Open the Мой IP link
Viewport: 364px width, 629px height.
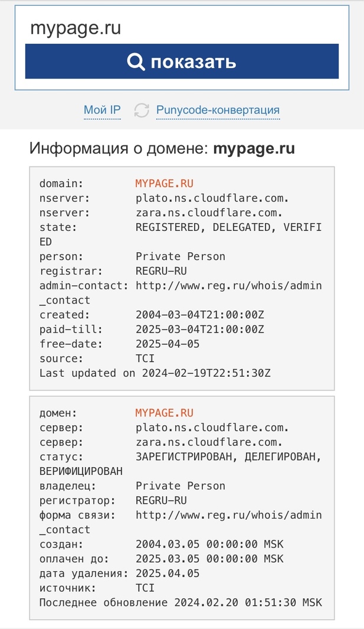tap(102, 110)
